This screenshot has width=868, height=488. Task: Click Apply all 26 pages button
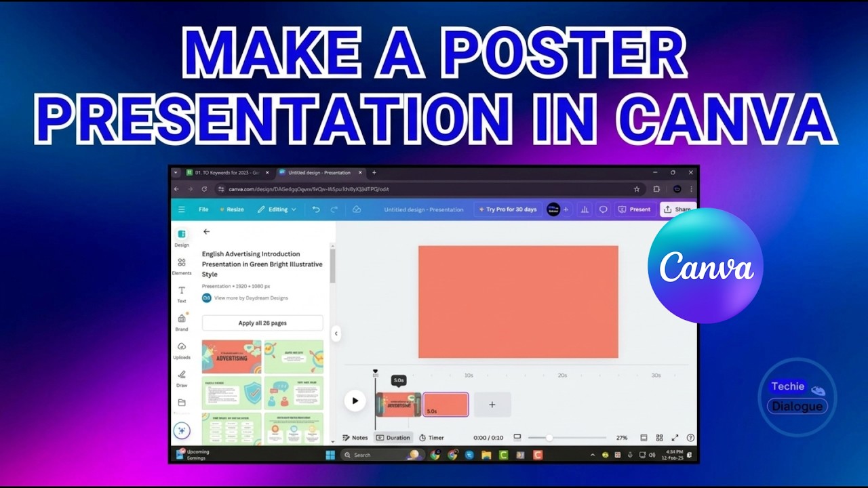262,323
